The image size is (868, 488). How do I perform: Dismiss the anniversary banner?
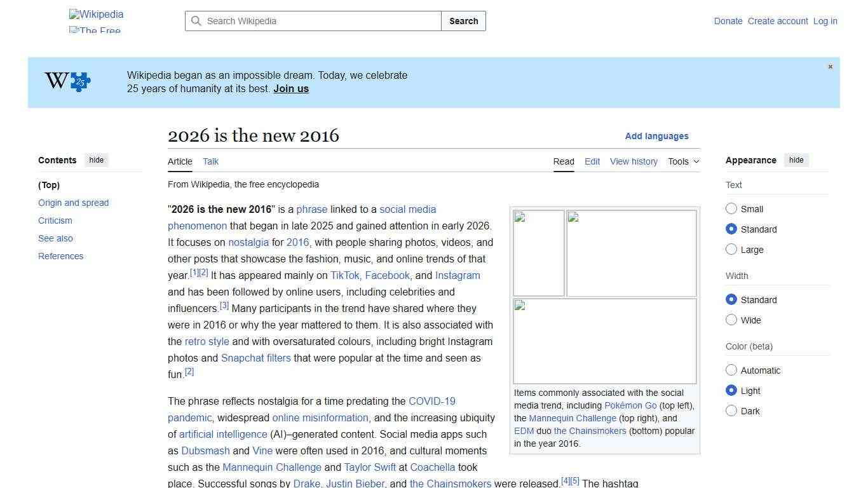[x=830, y=66]
